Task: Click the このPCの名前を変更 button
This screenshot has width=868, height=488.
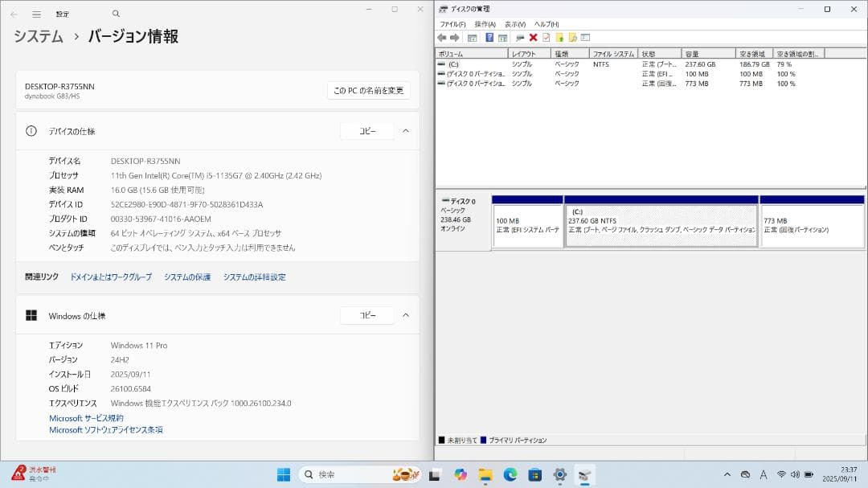Action: (x=367, y=90)
